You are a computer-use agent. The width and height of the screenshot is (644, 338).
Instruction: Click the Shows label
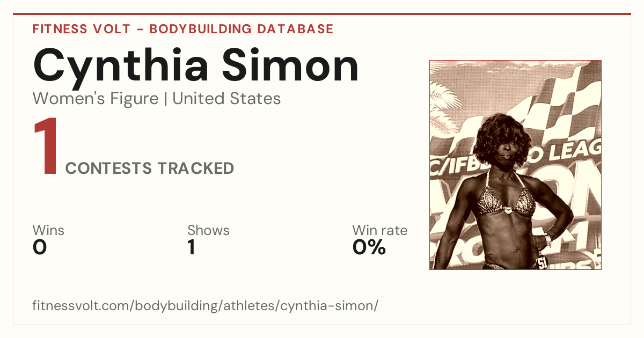point(208,231)
